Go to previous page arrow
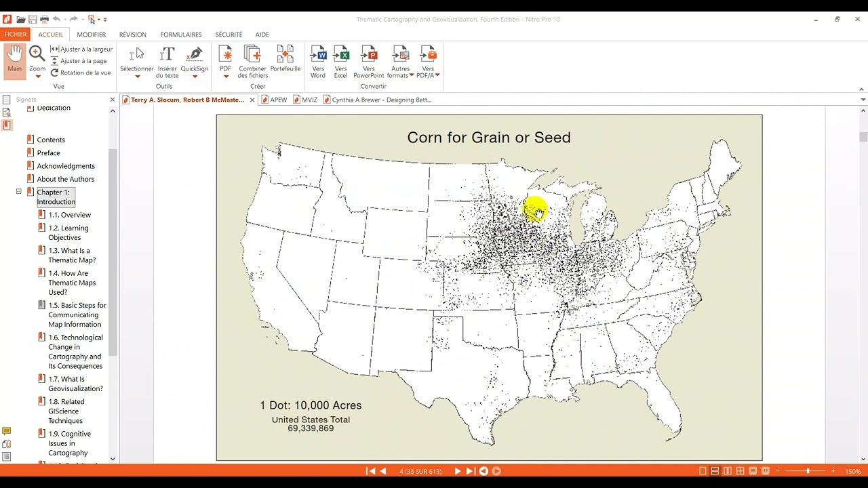Screen dimensions: 868x488 coord(383,471)
